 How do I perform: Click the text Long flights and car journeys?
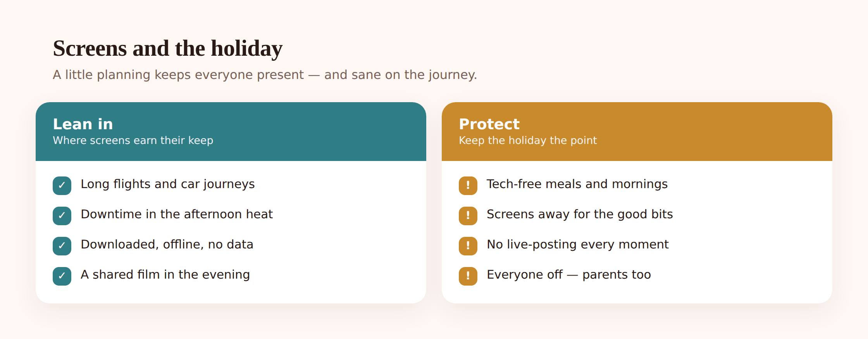168,184
